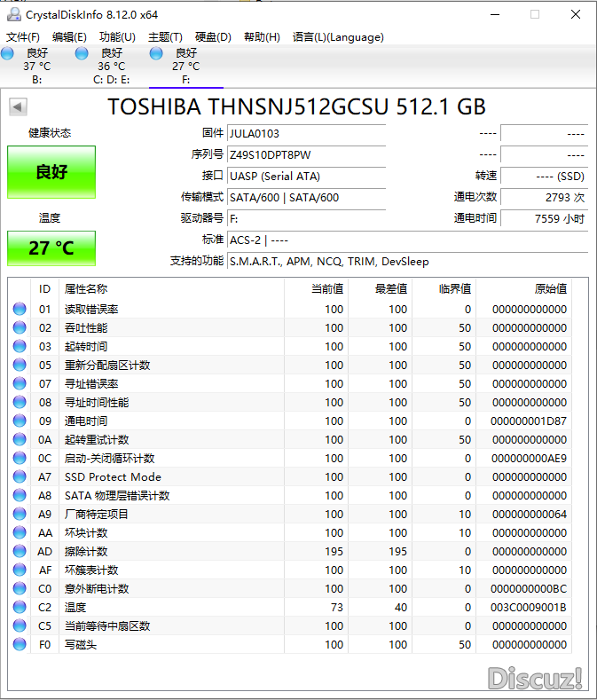Click the serial number field Z49S10DPT8PW
The image size is (597, 700).
(306, 154)
